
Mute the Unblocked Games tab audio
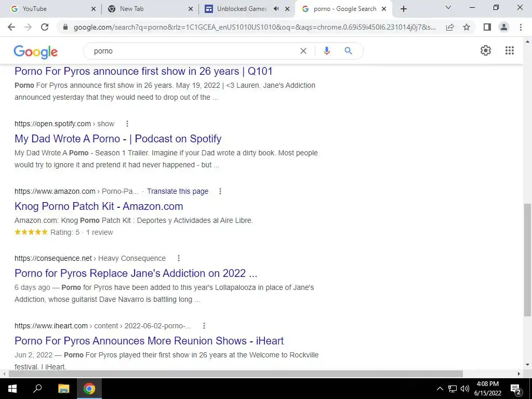click(x=276, y=9)
